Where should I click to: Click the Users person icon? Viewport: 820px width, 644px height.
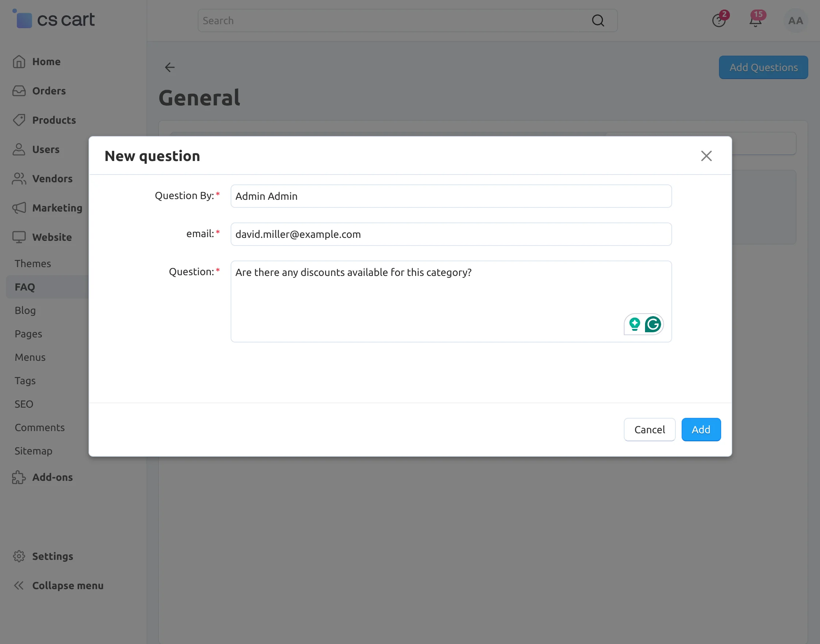(x=19, y=149)
